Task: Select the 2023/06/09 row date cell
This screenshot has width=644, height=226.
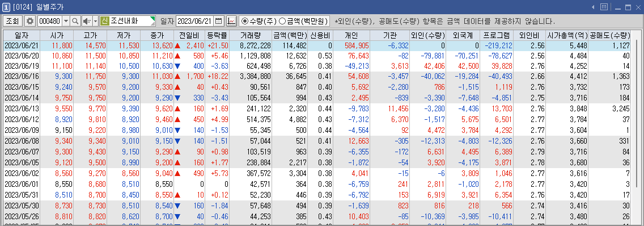Action: tap(21, 130)
